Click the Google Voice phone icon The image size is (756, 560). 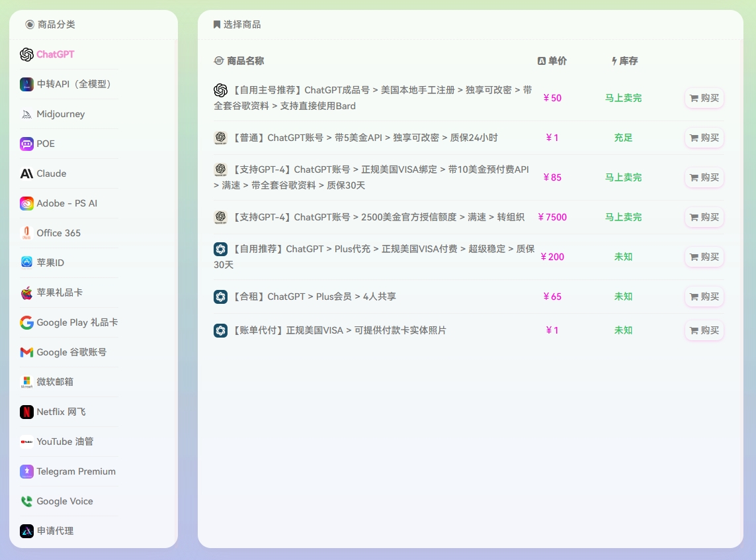coord(26,501)
